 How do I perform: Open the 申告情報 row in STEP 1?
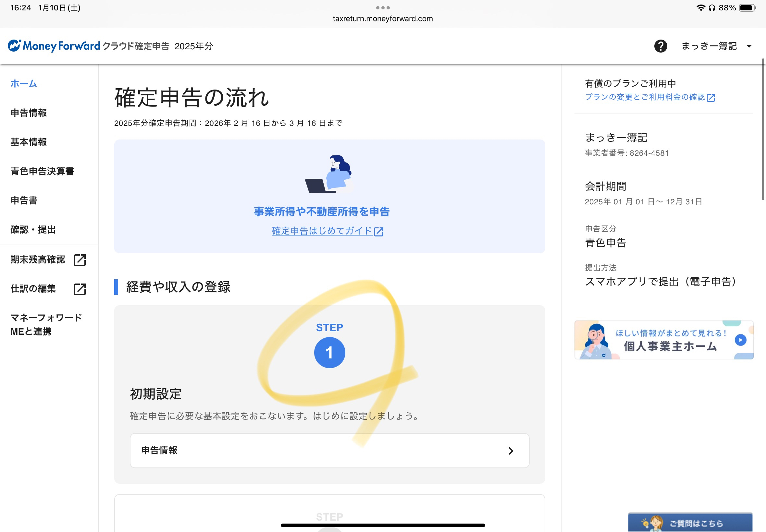329,450
